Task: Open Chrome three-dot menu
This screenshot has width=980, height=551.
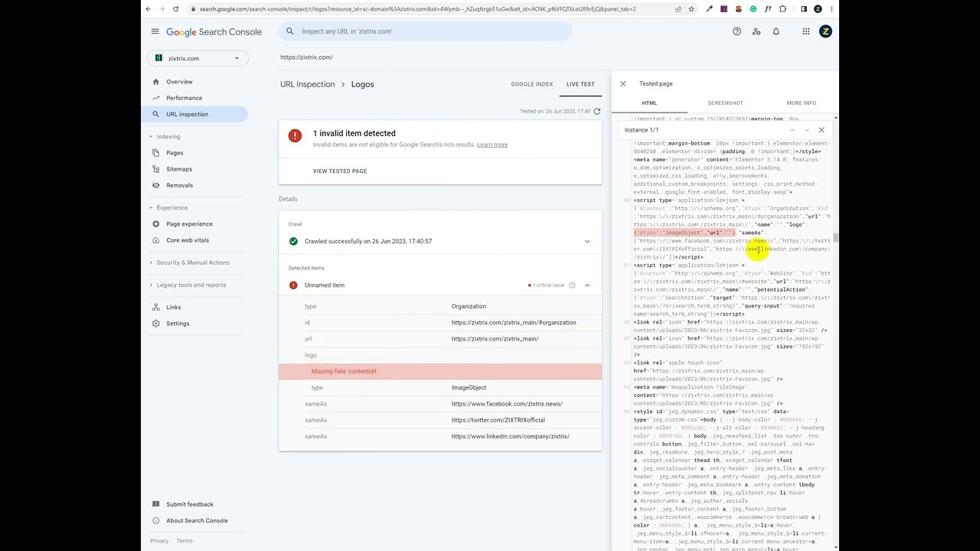Action: [x=832, y=9]
